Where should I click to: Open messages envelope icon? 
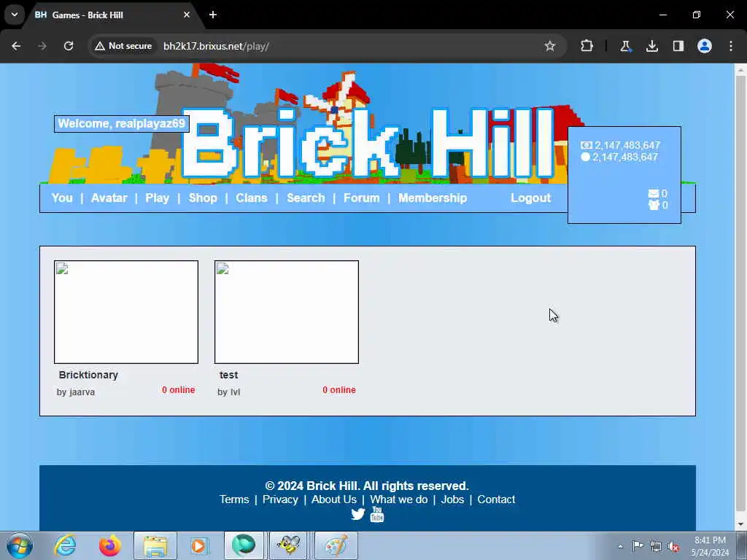tap(653, 193)
